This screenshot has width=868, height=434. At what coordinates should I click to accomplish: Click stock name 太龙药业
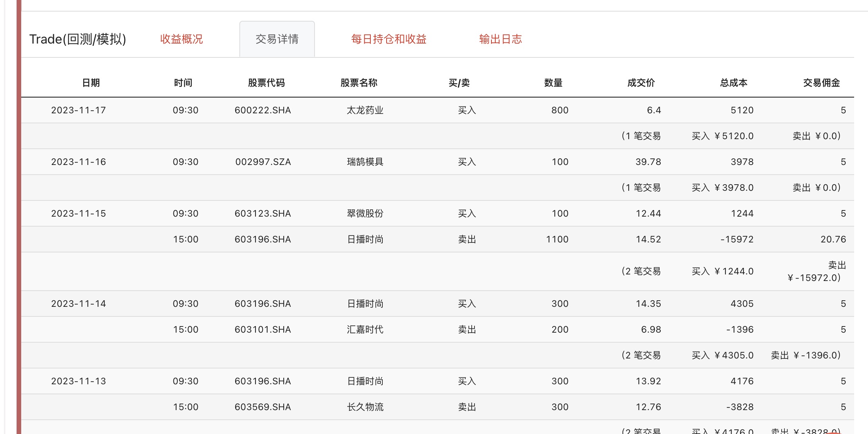365,110
